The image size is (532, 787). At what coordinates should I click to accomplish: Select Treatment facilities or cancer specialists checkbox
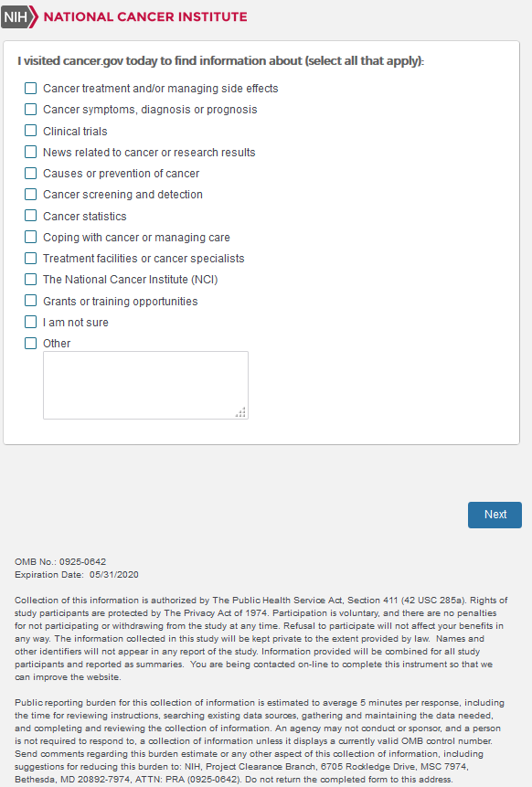(x=30, y=258)
